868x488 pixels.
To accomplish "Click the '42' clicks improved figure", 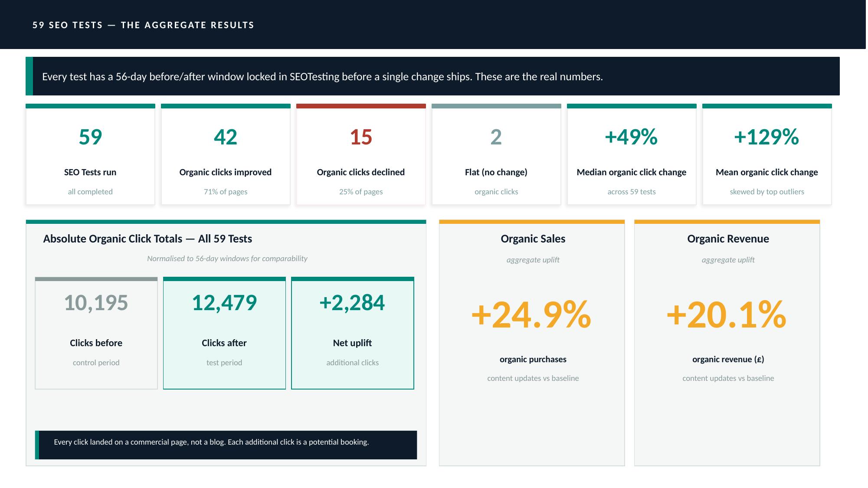I will coord(226,137).
